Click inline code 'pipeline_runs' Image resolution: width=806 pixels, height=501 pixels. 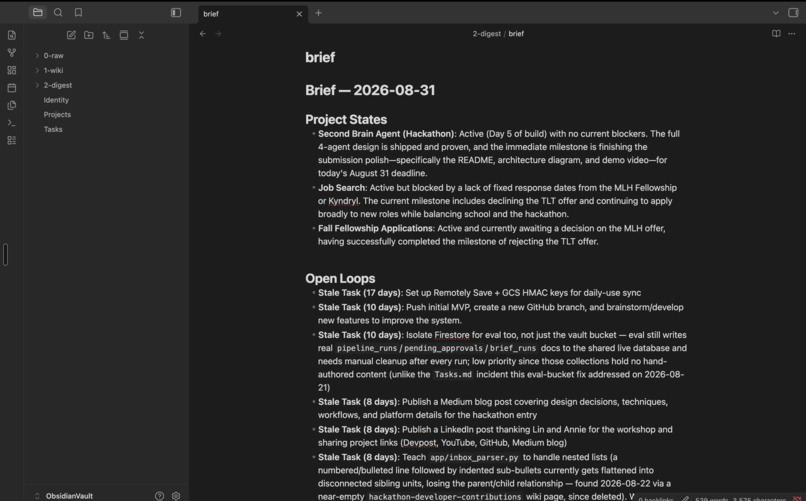click(x=367, y=348)
